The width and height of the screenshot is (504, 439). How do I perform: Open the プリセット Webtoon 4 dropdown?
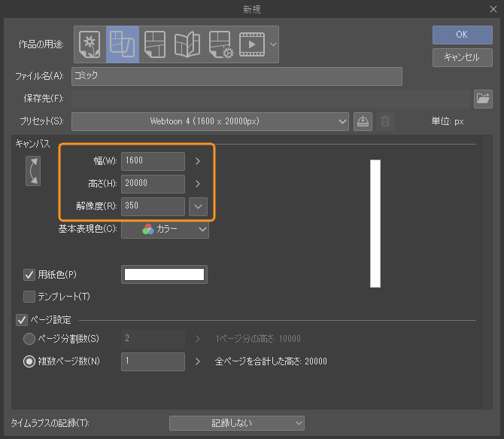[210, 121]
